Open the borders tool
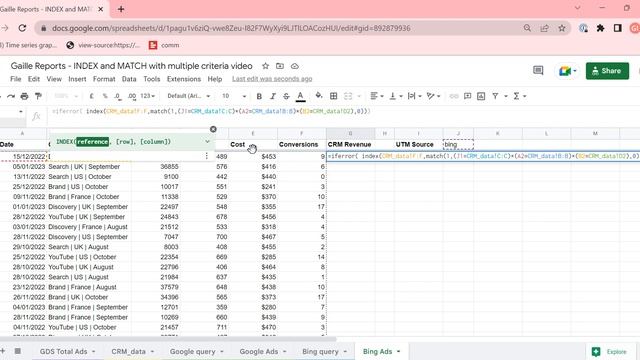The width and height of the screenshot is (640, 360). 333,96
